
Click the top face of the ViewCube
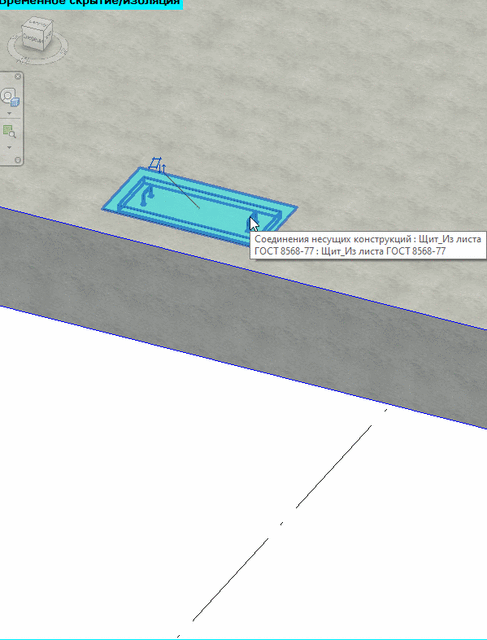38,23
